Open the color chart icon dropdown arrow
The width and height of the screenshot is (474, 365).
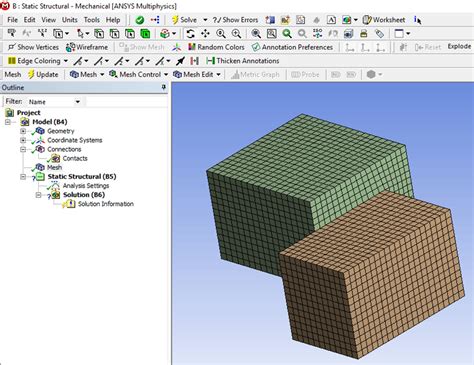[x=356, y=20]
